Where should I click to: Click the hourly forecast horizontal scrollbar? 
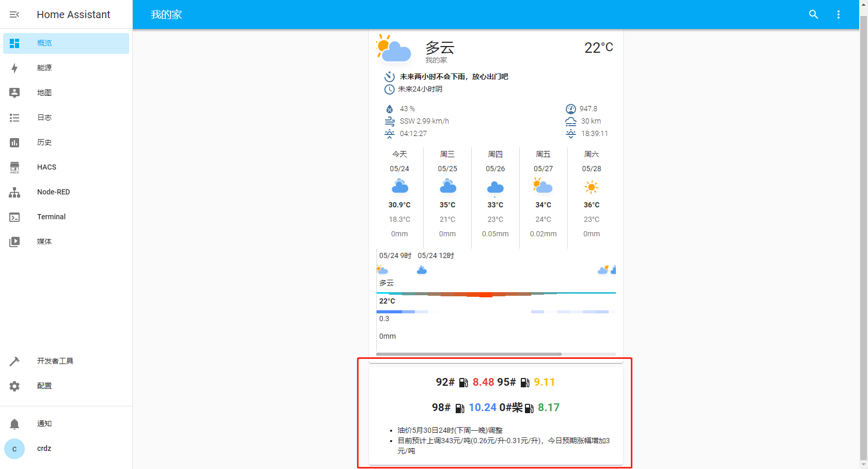pyautogui.click(x=468, y=354)
